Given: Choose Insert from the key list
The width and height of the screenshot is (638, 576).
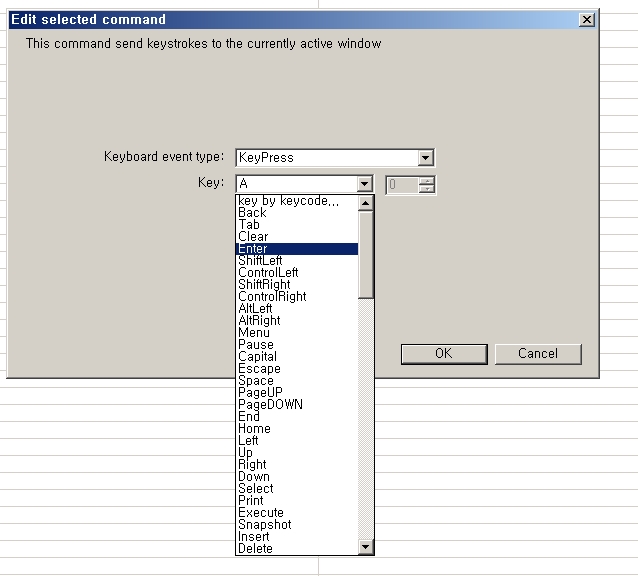Looking at the screenshot, I should 297,537.
